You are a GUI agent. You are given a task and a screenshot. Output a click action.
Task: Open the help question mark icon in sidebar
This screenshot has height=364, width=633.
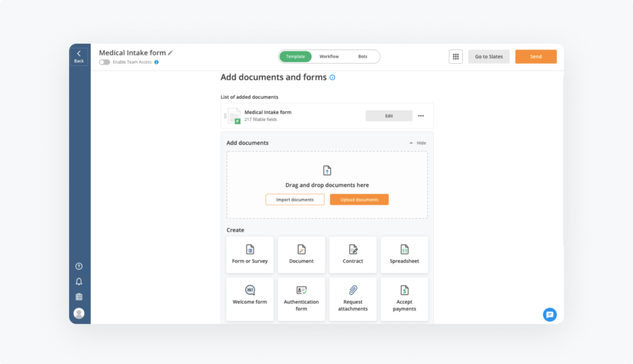[x=79, y=266]
